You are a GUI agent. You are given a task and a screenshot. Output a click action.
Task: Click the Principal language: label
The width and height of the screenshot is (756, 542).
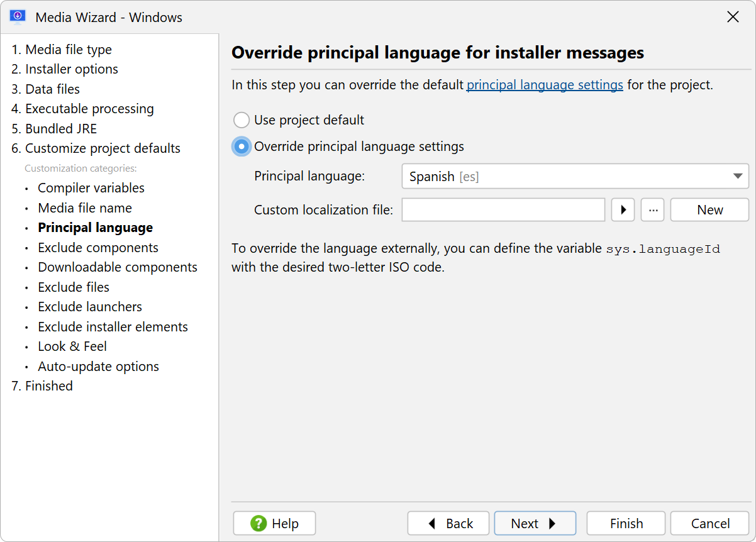click(x=309, y=177)
